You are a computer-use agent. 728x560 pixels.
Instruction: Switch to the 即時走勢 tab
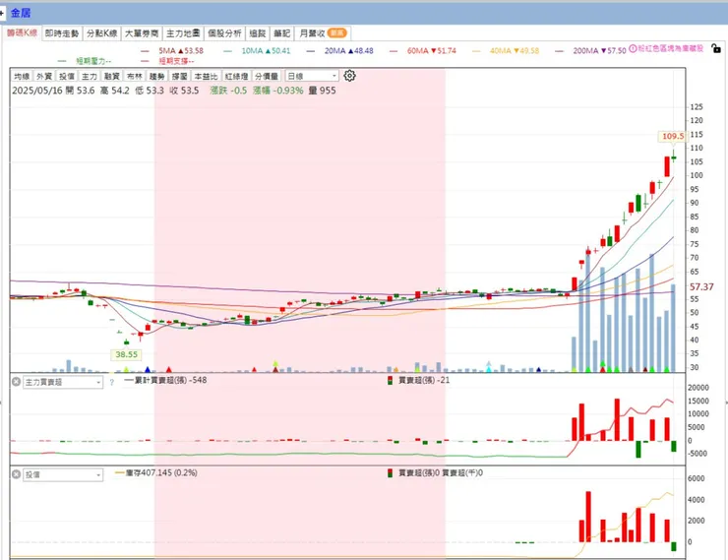pos(62,33)
